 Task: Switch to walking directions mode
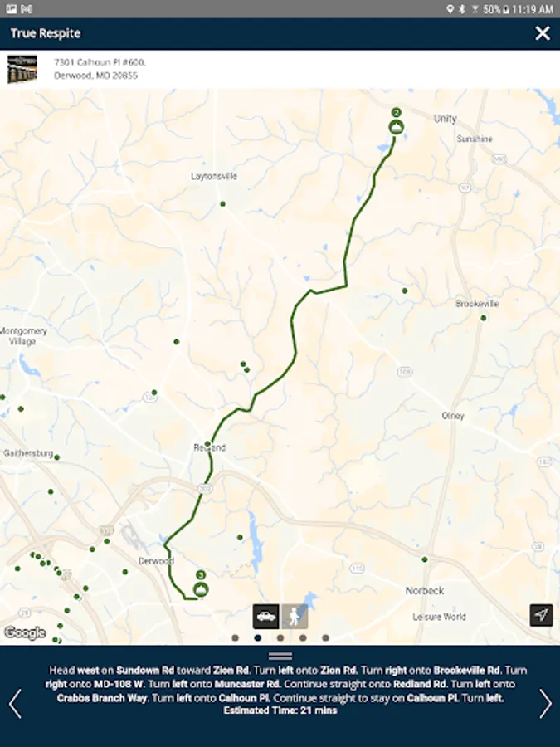[295, 617]
